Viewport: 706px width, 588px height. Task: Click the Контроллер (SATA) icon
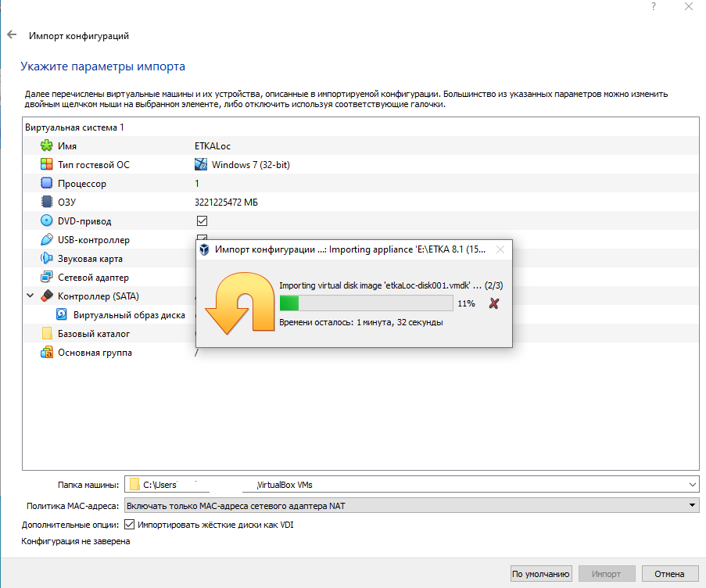click(46, 296)
